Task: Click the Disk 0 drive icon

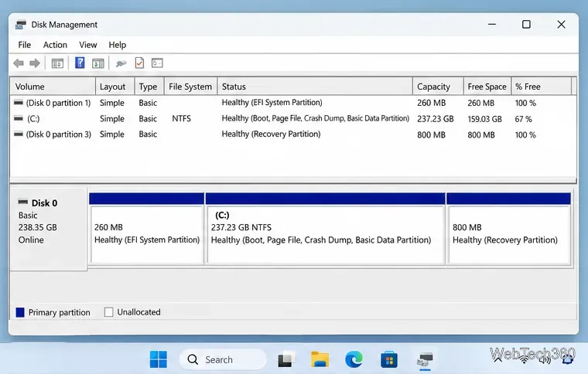Action: [23, 202]
